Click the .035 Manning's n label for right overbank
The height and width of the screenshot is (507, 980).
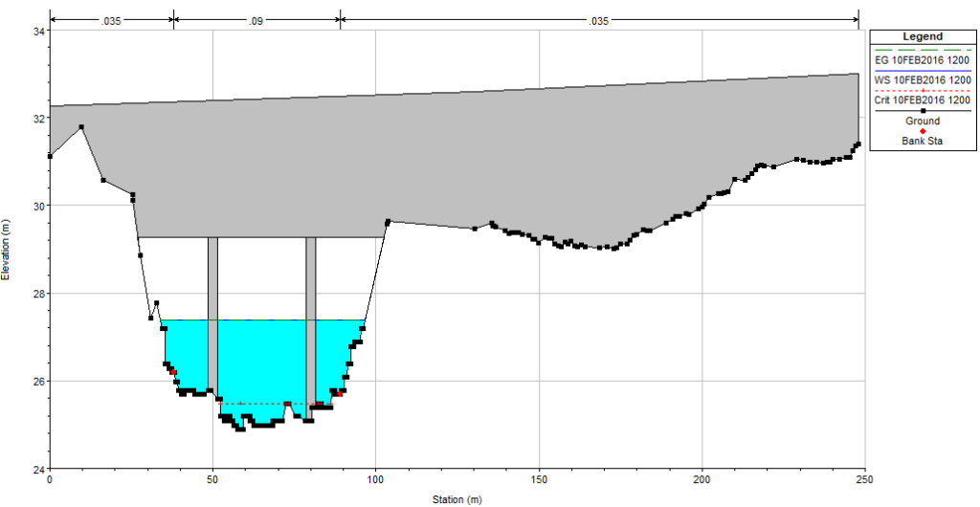tap(598, 21)
